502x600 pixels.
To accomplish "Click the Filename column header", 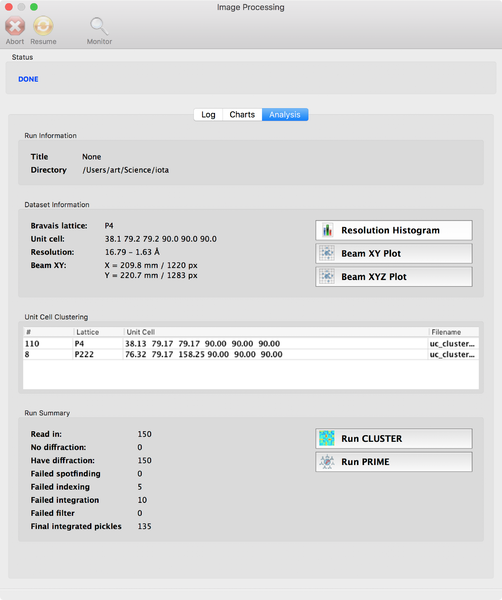I will [453, 332].
